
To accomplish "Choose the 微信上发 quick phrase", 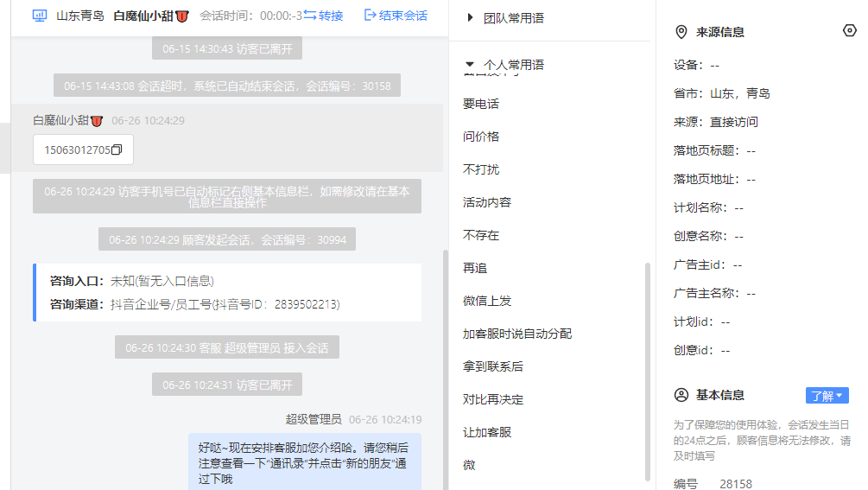I will pyautogui.click(x=487, y=301).
